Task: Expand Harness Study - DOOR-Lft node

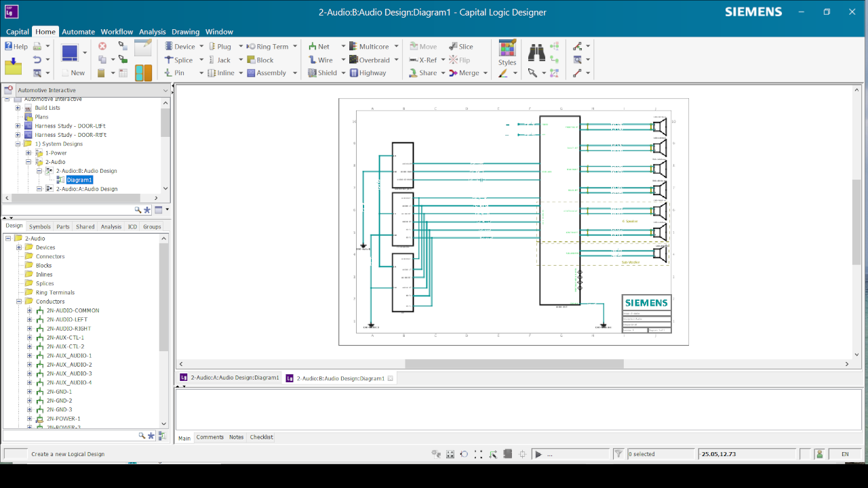Action: click(x=18, y=126)
